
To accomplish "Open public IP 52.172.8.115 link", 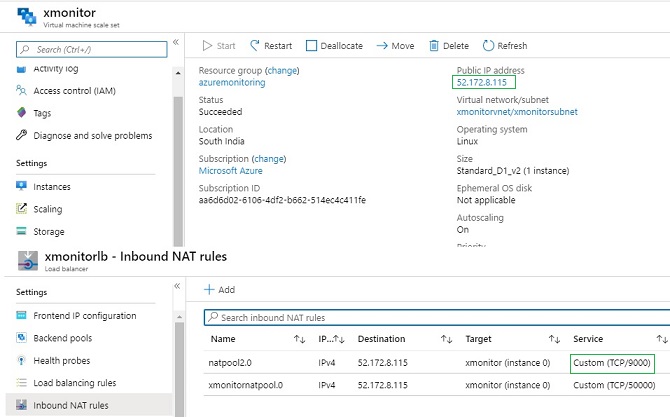I will tap(482, 82).
